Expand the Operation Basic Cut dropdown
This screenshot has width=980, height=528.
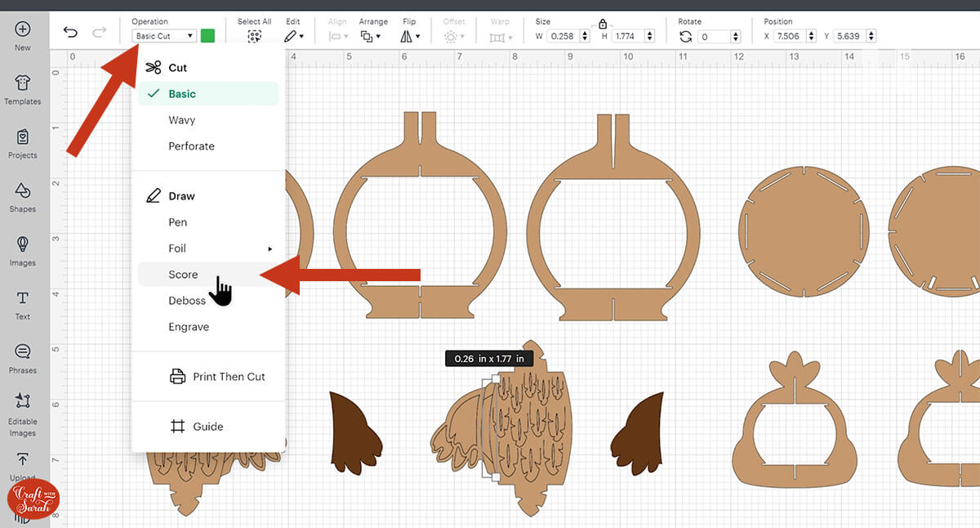(164, 36)
